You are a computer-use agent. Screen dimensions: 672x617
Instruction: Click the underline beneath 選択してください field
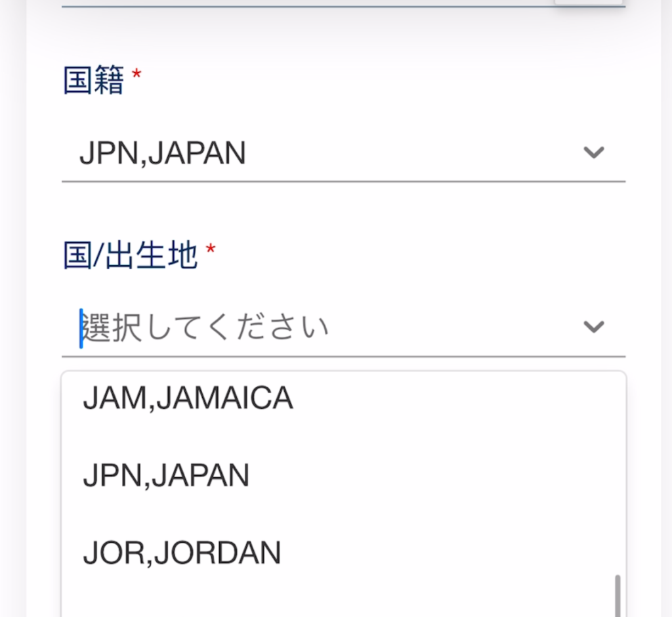(x=343, y=356)
